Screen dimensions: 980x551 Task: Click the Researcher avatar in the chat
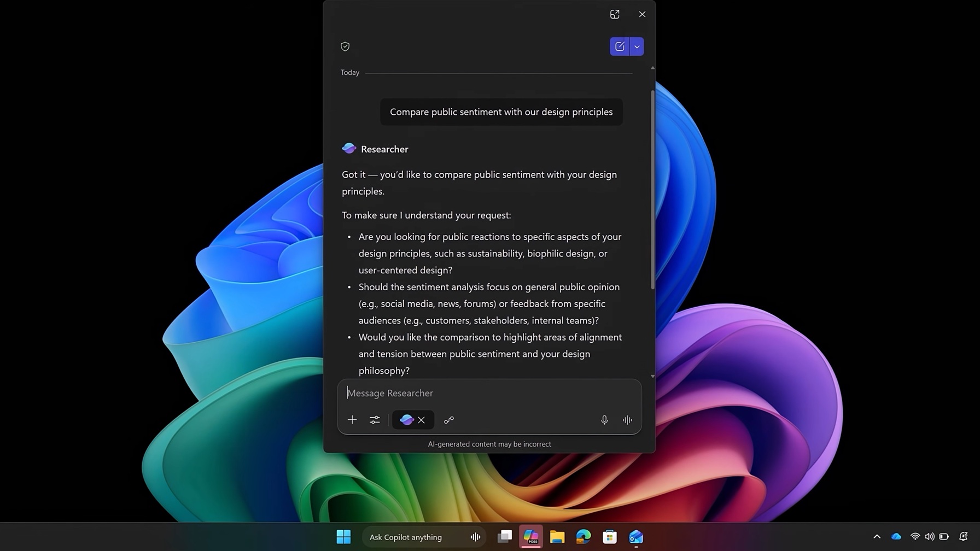[349, 148]
